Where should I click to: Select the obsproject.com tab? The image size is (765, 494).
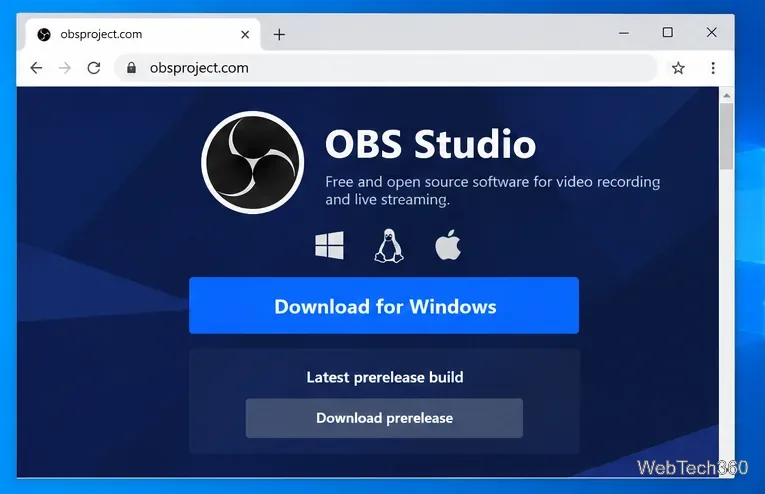(142, 34)
